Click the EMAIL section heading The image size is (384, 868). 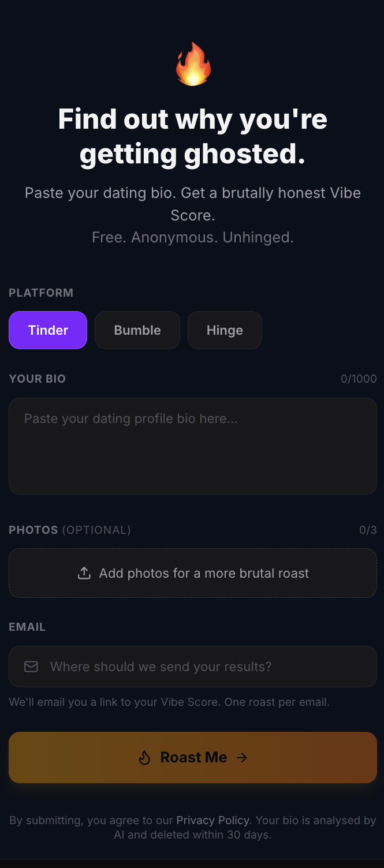[x=27, y=627]
